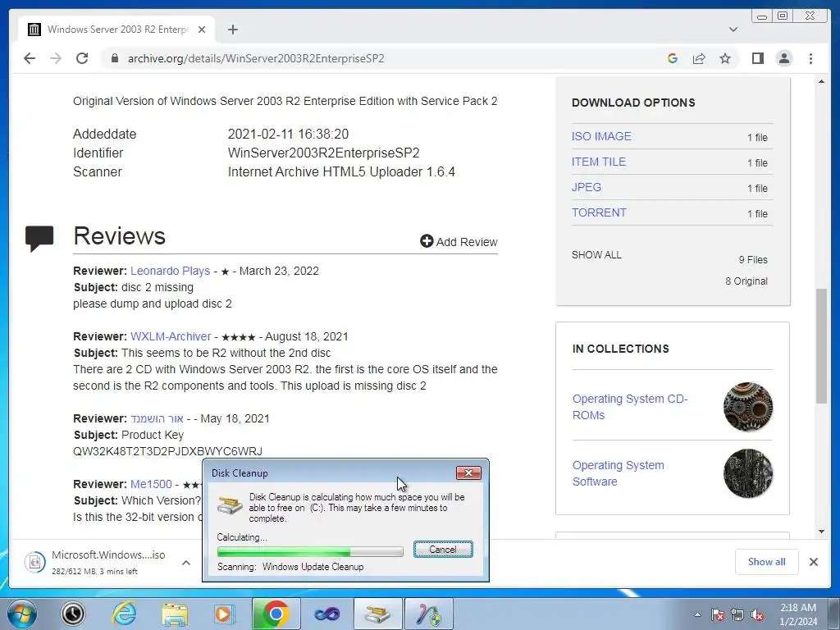Image resolution: width=840 pixels, height=630 pixels.
Task: Click the gears thumbnail for CD-ROMs collection
Action: [x=748, y=407]
